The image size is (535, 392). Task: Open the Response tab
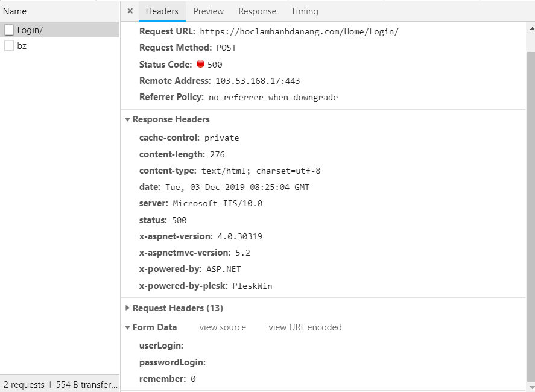coord(257,11)
